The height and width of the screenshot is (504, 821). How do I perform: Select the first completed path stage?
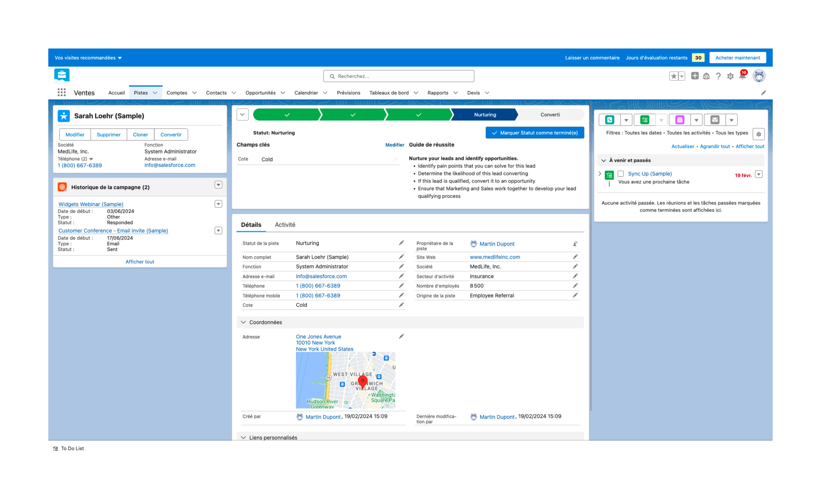287,115
